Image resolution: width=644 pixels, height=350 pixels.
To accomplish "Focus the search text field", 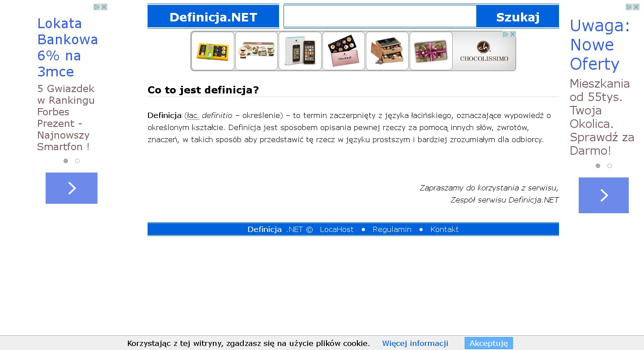I will 380,17.
